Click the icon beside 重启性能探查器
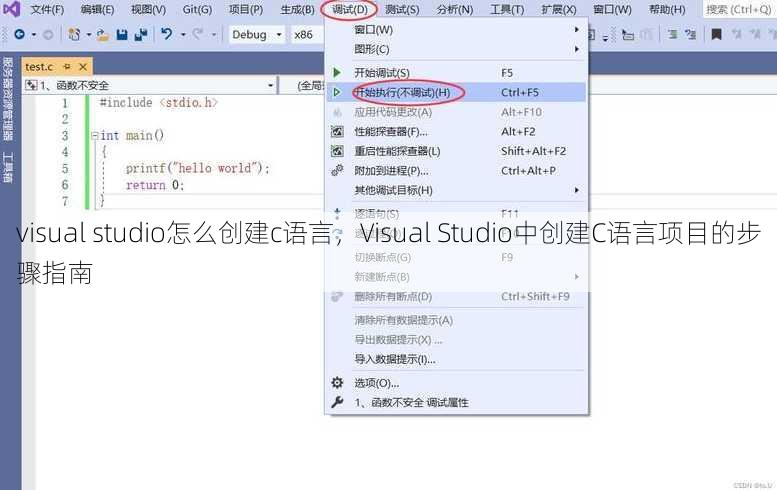Image resolution: width=777 pixels, height=490 pixels. 337,151
